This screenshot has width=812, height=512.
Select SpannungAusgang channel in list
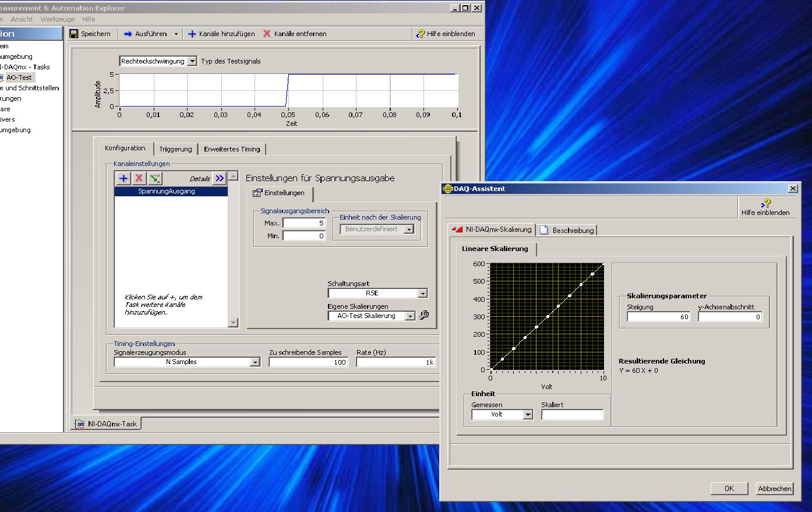click(x=167, y=191)
